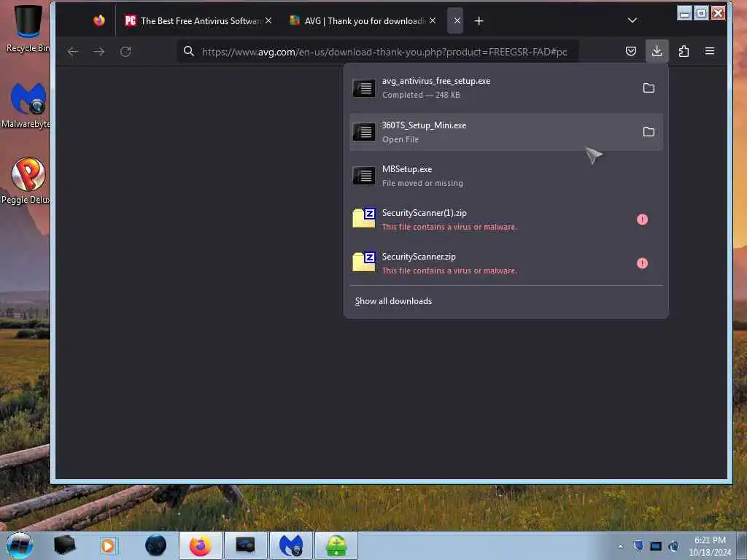Screen dimensions: 747x560
Task: Close the Best Free Antivirus Software tab
Action: (268, 20)
